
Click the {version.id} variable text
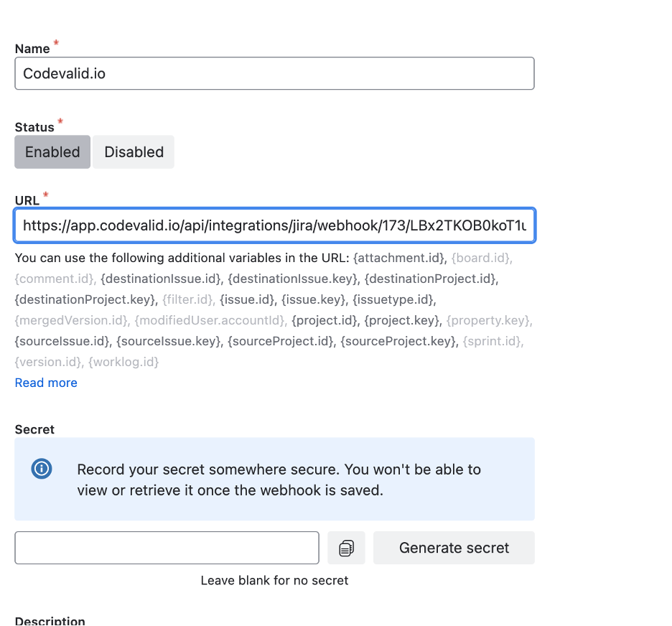point(47,362)
